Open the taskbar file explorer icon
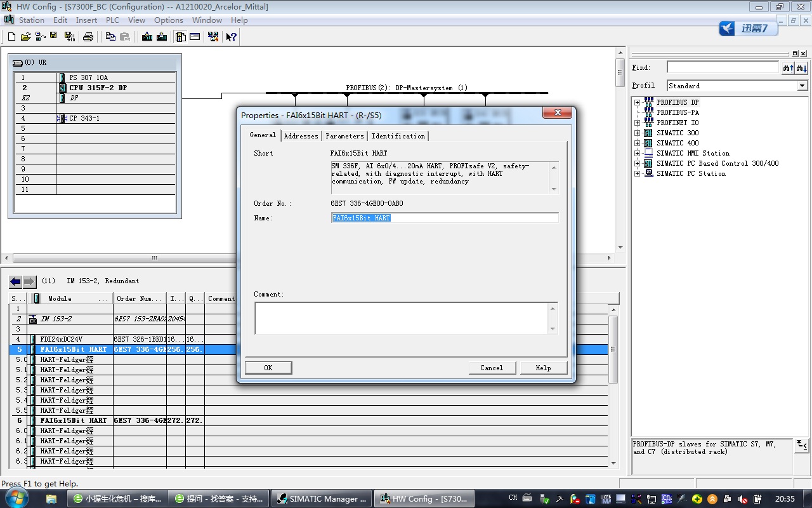 [51, 498]
